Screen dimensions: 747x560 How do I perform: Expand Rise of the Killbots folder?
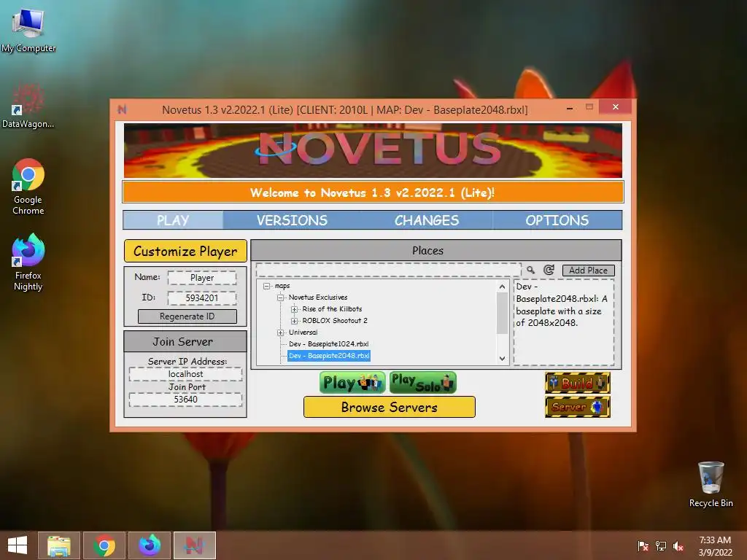point(295,309)
